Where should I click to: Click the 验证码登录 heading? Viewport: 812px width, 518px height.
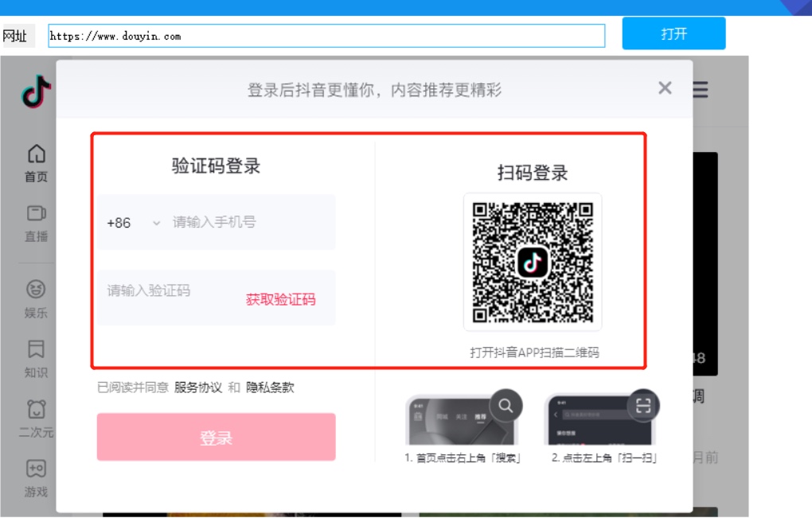point(216,166)
